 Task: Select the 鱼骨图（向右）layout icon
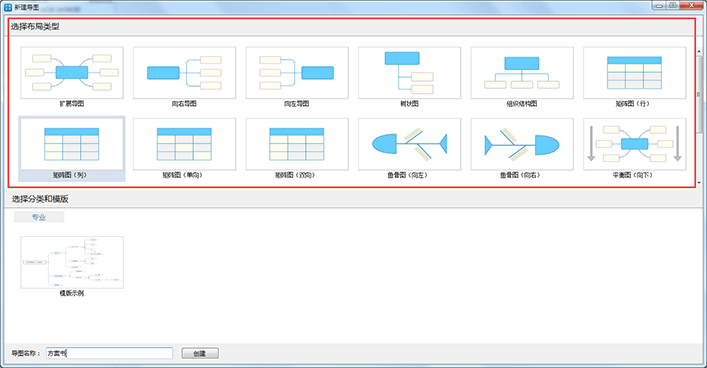point(522,144)
